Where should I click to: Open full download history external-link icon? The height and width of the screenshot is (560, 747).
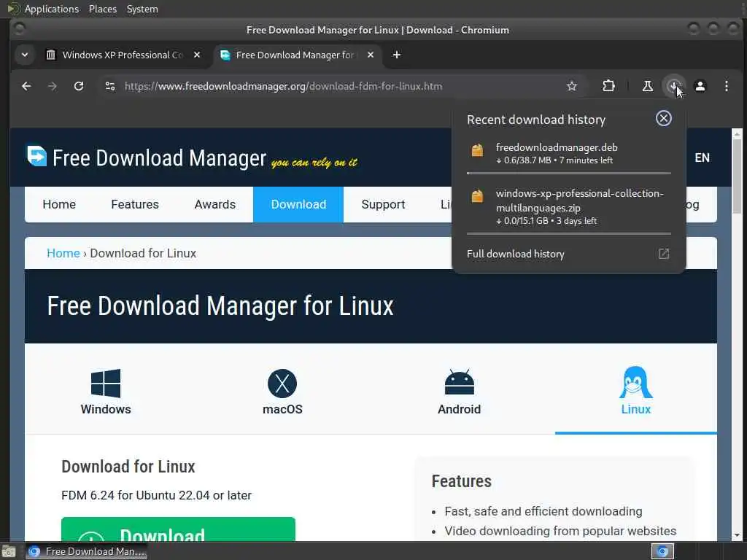point(664,253)
